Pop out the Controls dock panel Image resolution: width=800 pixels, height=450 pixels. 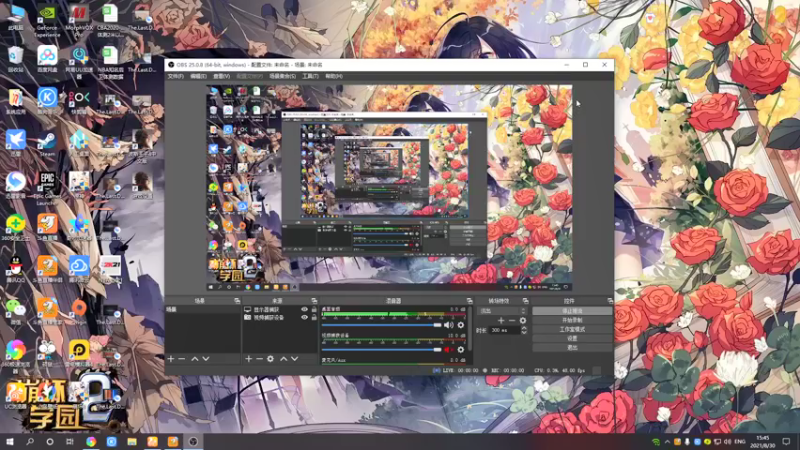click(610, 301)
